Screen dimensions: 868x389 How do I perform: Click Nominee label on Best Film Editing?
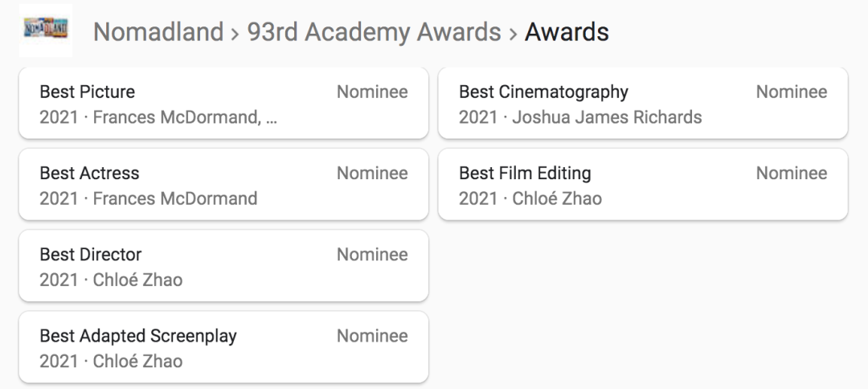coord(791,174)
